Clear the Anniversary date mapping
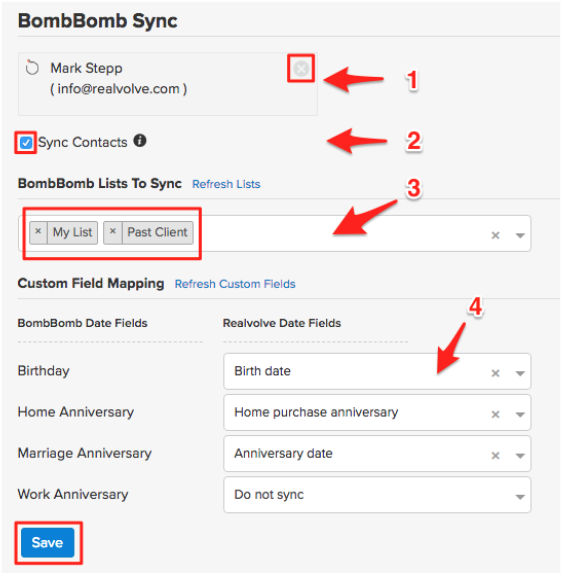Screen dimensions: 563x578 click(495, 456)
